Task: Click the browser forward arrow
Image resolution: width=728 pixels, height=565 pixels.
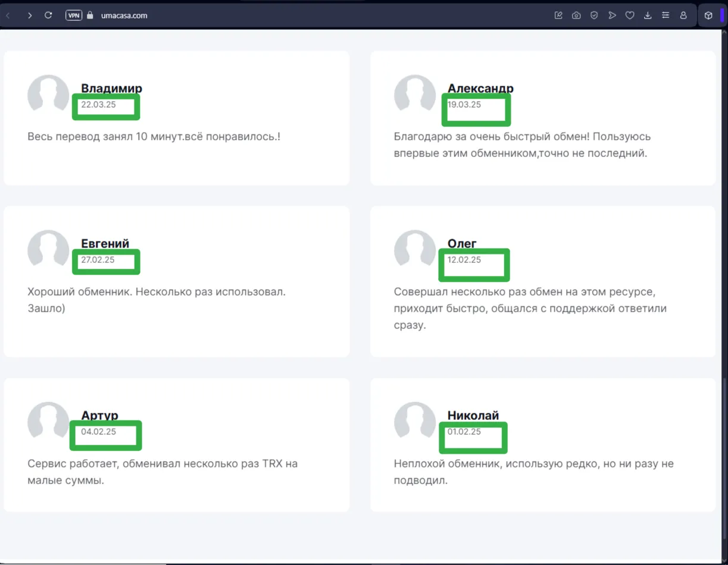Action: [x=30, y=15]
